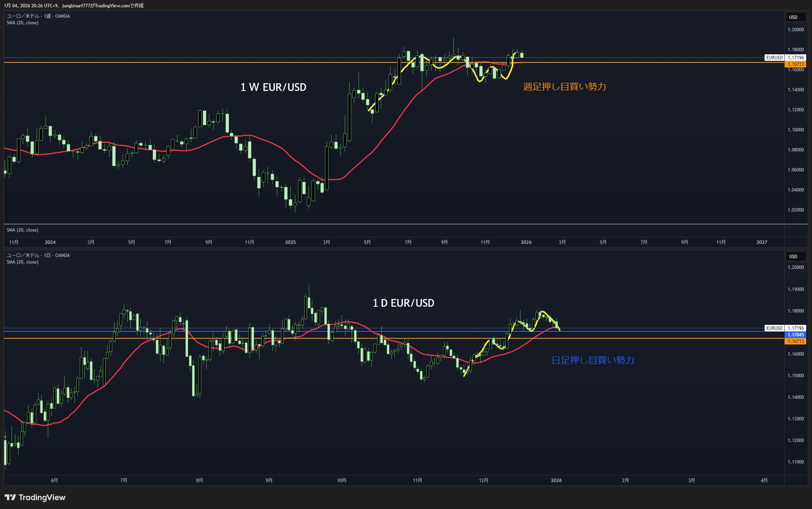The image size is (812, 509).
Task: Click the TradingView logo icon
Action: 10,497
